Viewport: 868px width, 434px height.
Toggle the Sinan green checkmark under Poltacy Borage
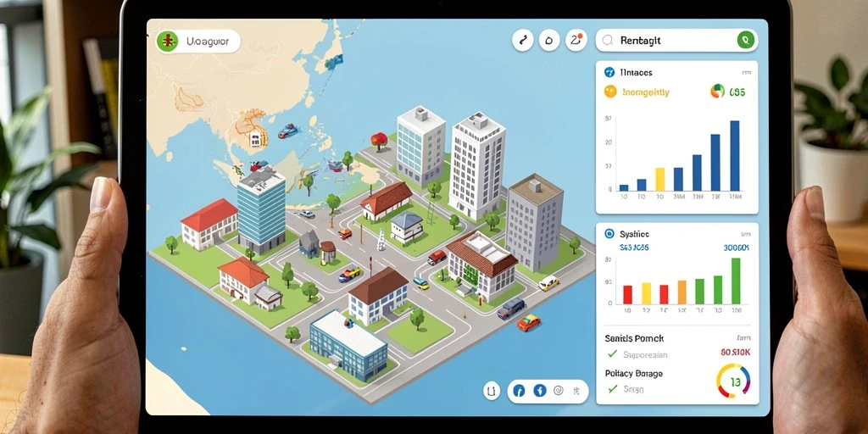click(x=612, y=389)
